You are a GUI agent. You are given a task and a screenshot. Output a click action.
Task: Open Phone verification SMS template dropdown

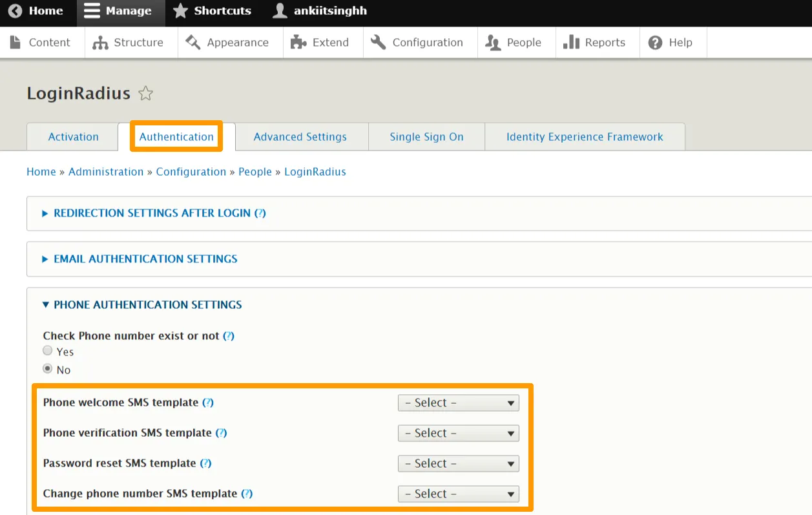[458, 434]
